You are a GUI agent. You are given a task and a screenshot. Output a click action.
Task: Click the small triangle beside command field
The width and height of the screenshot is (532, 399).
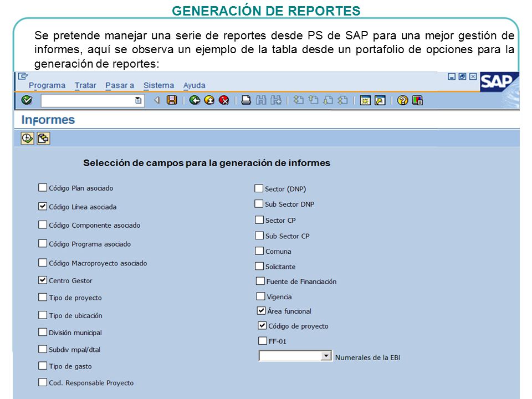pyautogui.click(x=156, y=100)
